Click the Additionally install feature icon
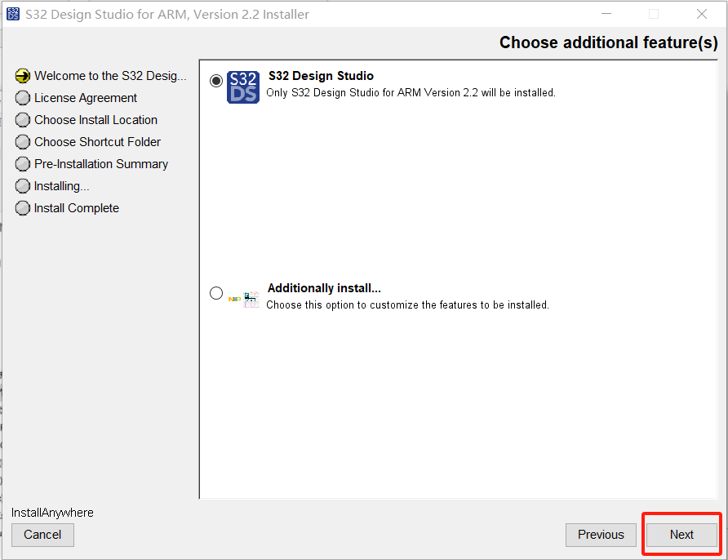Image resolution: width=728 pixels, height=560 pixels. pos(244,300)
